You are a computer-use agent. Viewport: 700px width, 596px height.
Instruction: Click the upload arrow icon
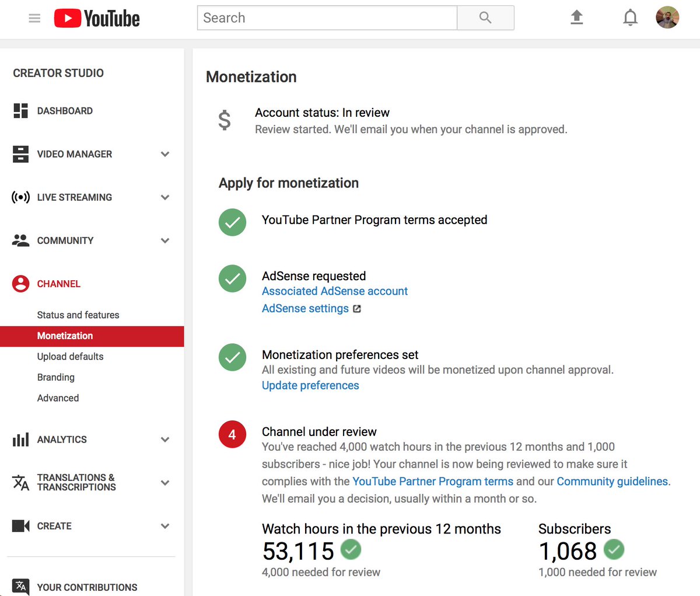(576, 18)
